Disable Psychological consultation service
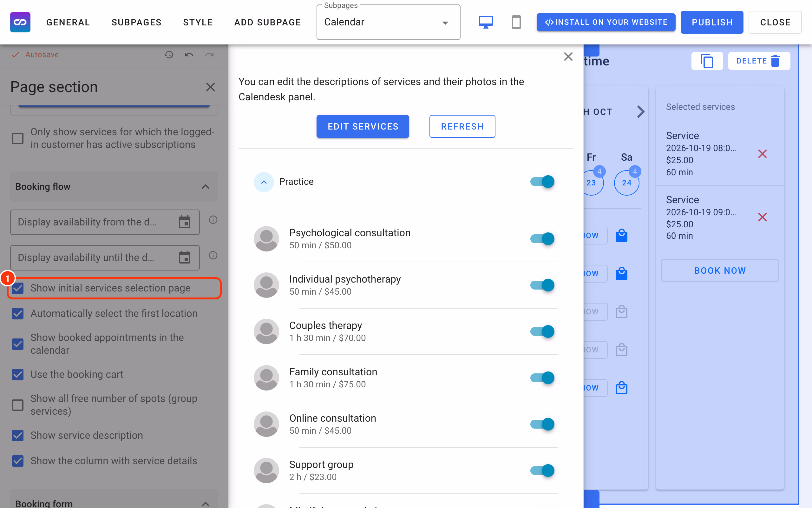 coord(542,239)
